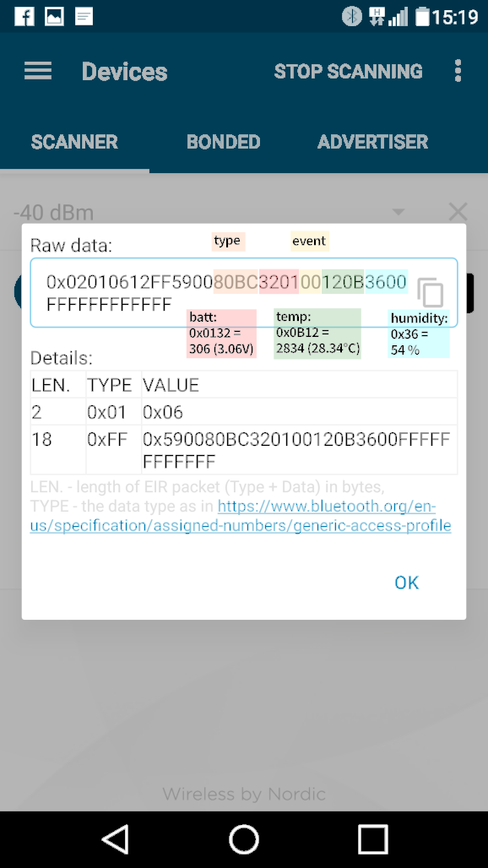The image size is (488, 868).
Task: Switch to the SCANNER tab
Action: pyautogui.click(x=74, y=142)
